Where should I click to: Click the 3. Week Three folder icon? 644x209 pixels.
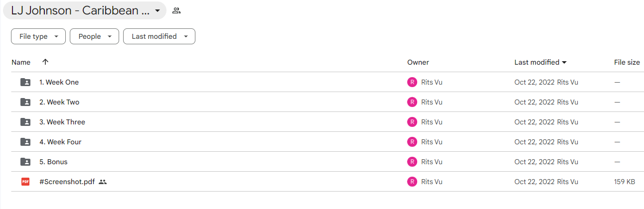click(25, 122)
